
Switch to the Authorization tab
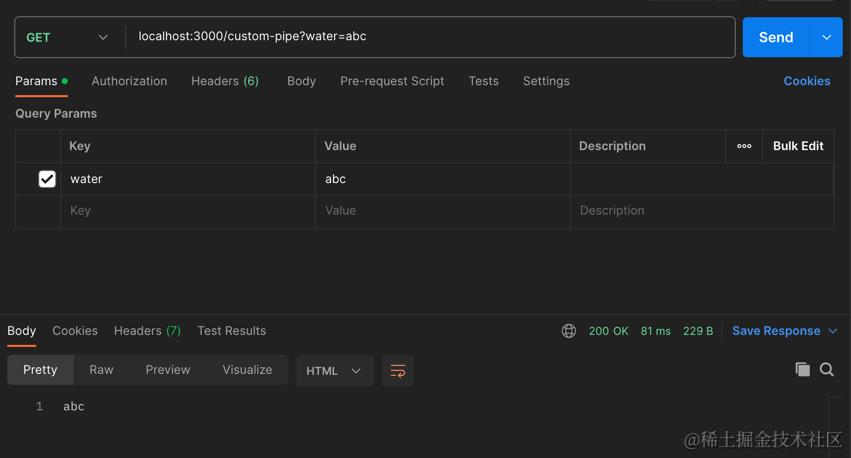[129, 81]
